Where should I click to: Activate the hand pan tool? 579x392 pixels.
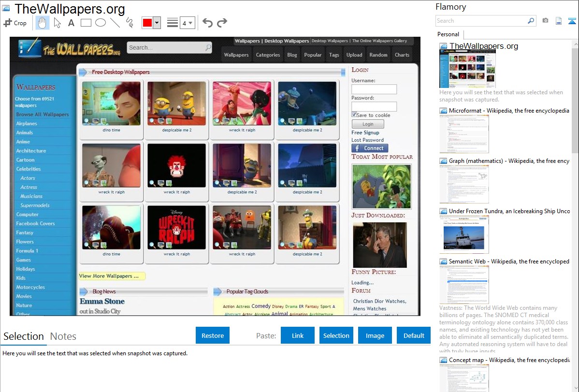42,23
